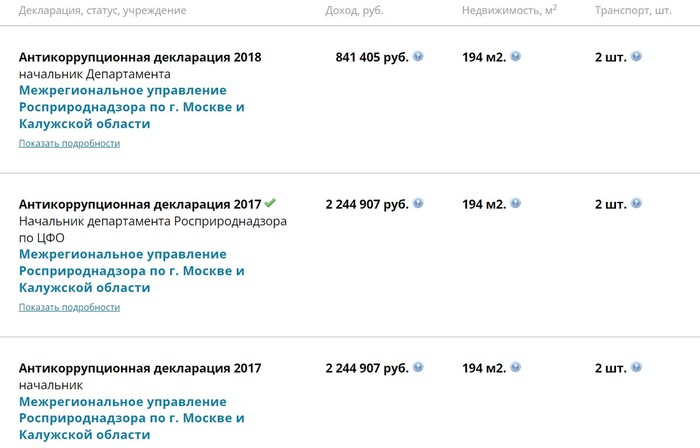Click help icon next to 2018 declaration's 2 шт.
The width and height of the screenshot is (700, 448).
click(636, 56)
